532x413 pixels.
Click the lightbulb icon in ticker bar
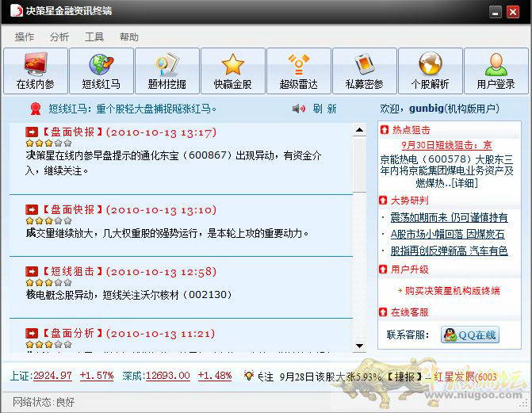249,375
